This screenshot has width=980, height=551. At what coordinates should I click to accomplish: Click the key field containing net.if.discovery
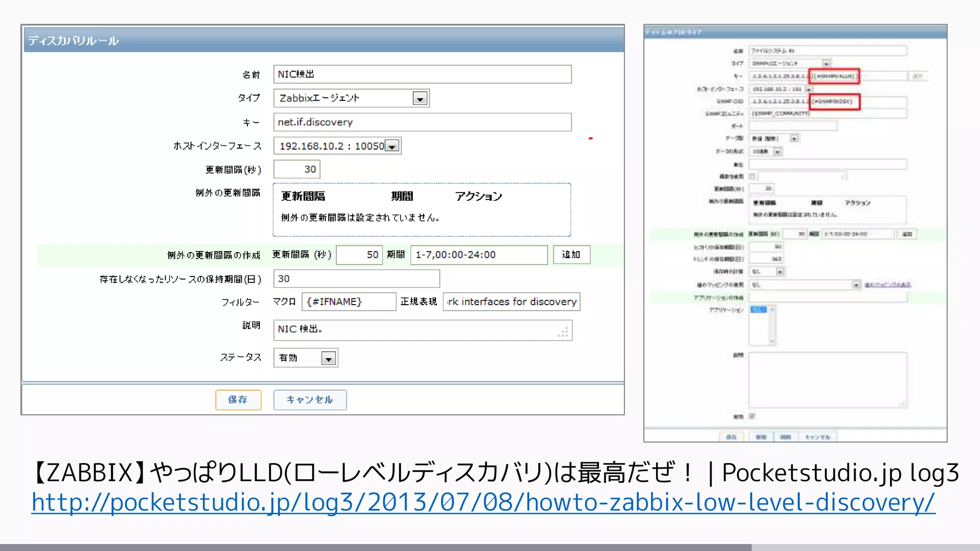423,122
